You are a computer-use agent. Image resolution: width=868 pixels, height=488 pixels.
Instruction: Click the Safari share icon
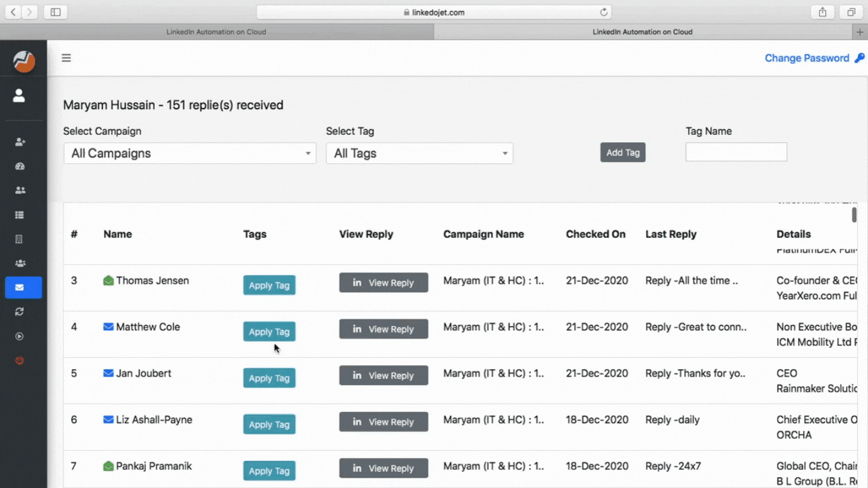[823, 12]
